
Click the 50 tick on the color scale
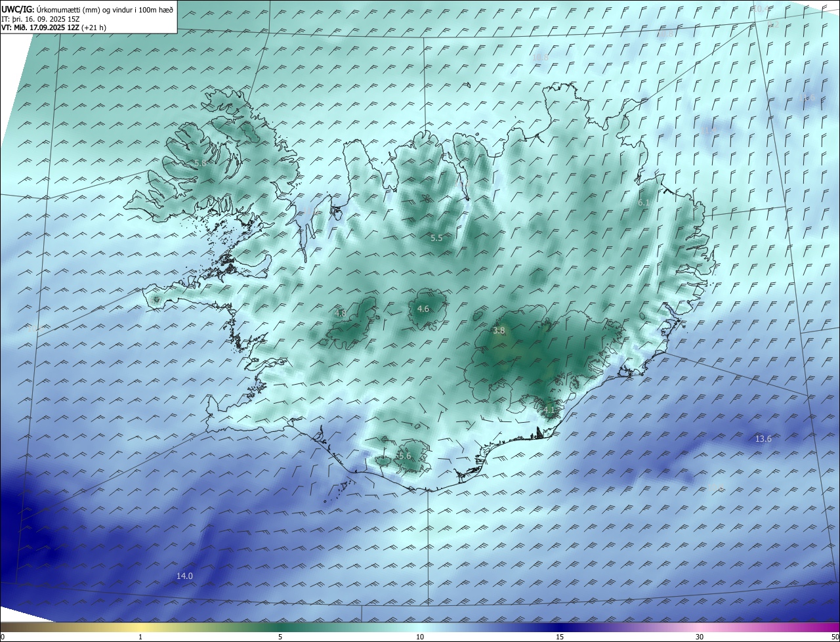pyautogui.click(x=835, y=637)
